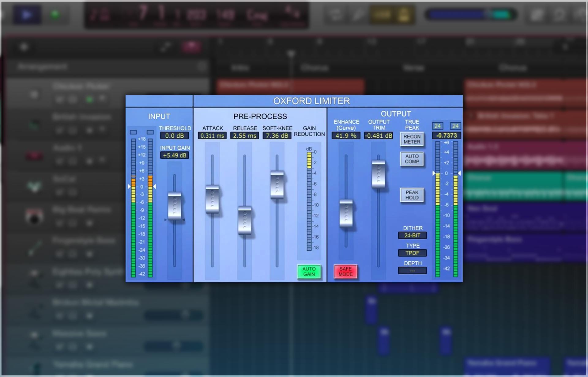
Task: Toggle the Recon Meter button
Action: click(x=412, y=139)
